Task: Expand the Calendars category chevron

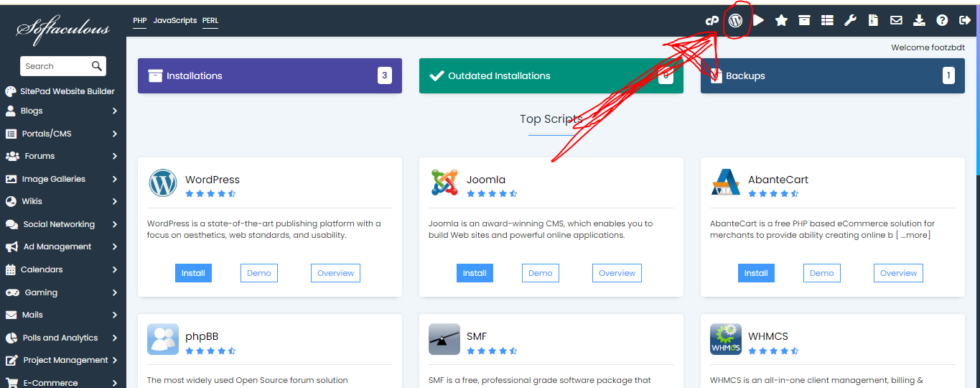Action: click(x=115, y=269)
